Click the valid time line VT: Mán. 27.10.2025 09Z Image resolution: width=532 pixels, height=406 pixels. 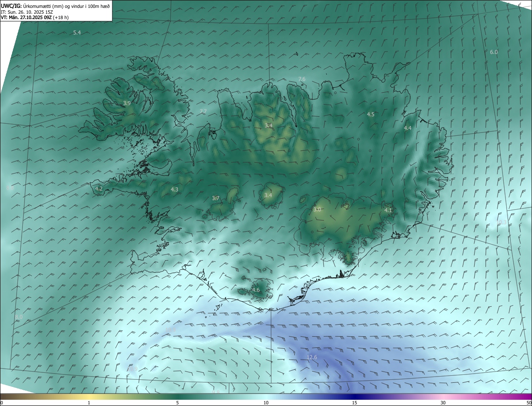click(x=26, y=17)
